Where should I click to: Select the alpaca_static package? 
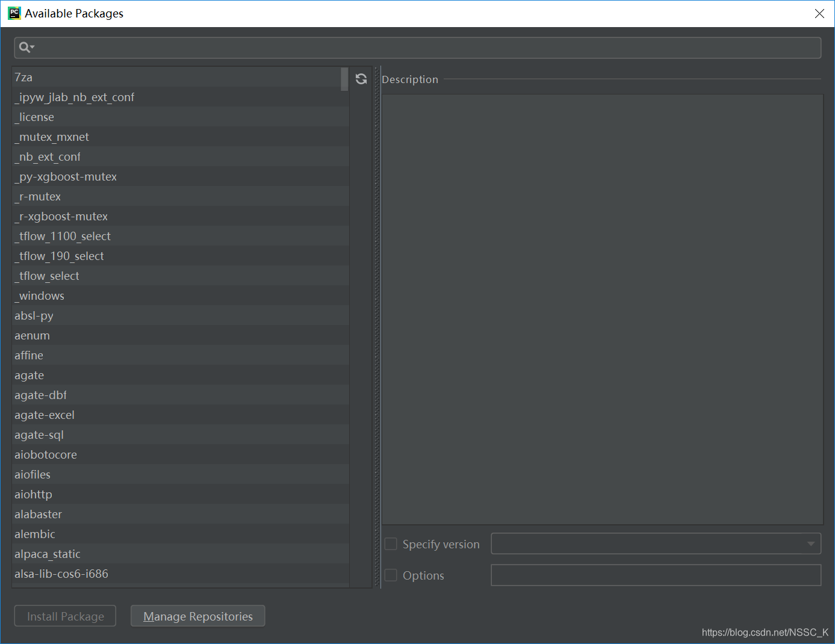[x=181, y=554]
